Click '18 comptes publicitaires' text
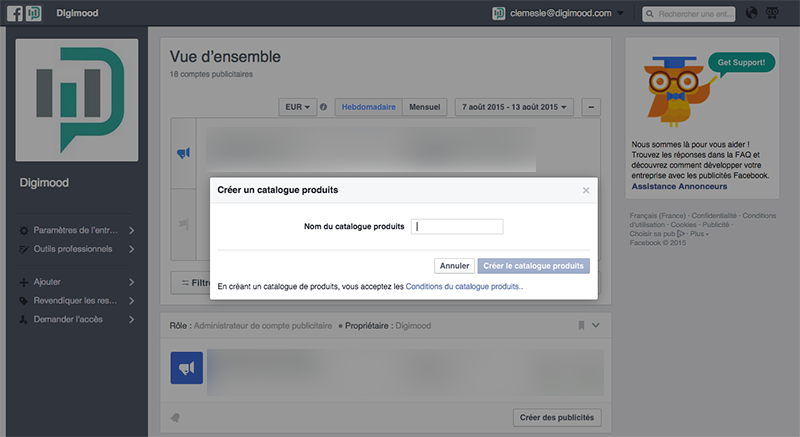Viewport: 800px width, 437px height. pos(211,74)
